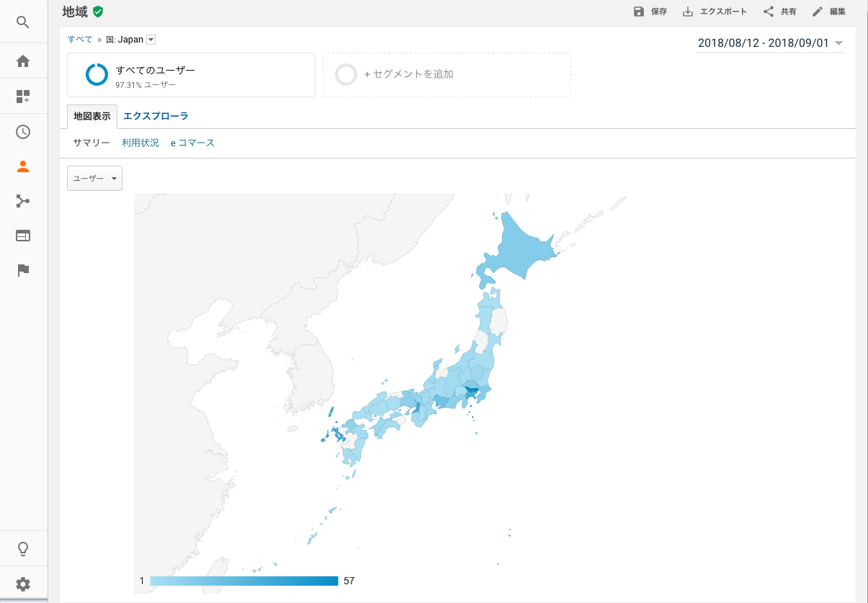868x603 pixels.
Task: Open the Conversions flag icon
Action: click(23, 270)
